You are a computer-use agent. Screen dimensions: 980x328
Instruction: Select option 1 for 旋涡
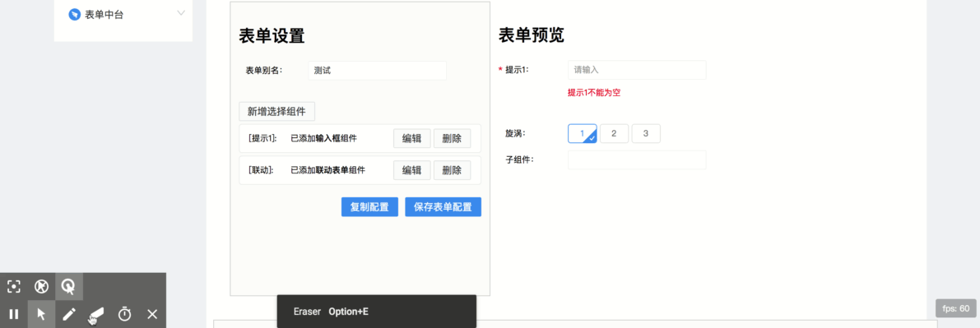coord(583,133)
